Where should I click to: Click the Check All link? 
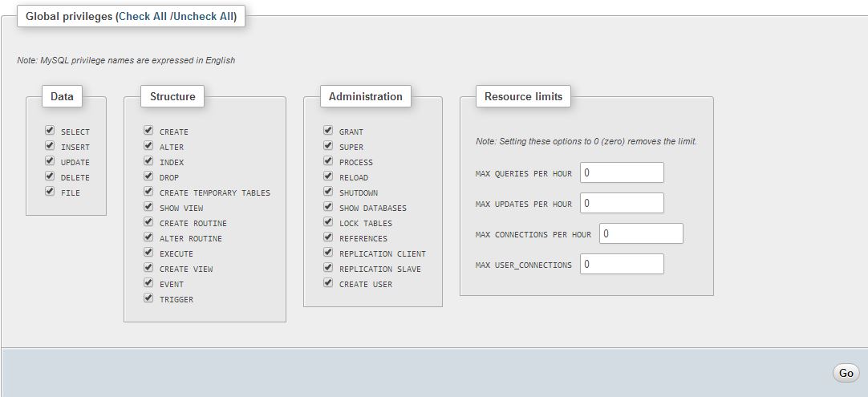(143, 16)
